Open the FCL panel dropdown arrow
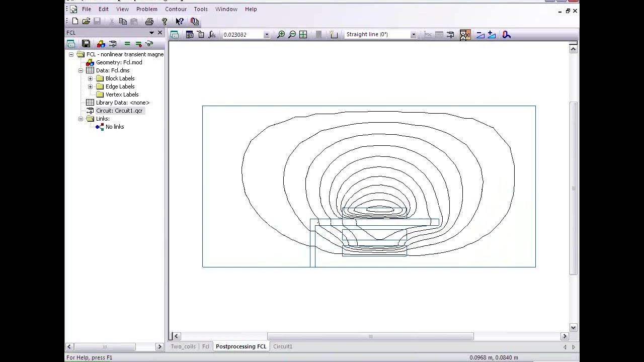Image resolution: width=644 pixels, height=362 pixels. tap(151, 33)
